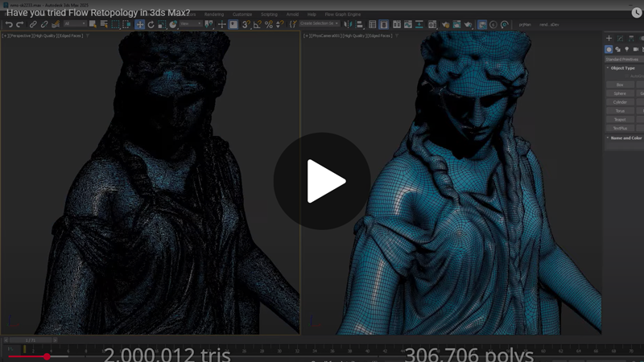Collapse the Name and Color rollout

[x=625, y=138]
